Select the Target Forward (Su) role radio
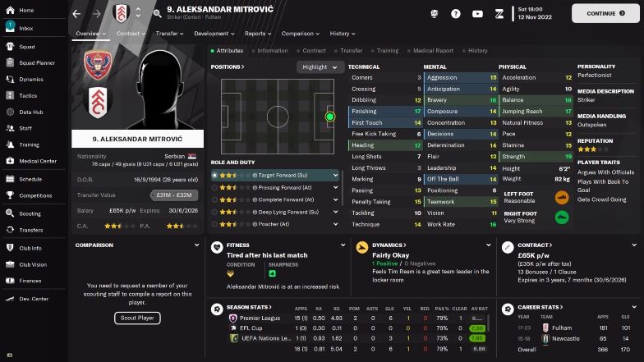The image size is (644, 362). pyautogui.click(x=214, y=176)
